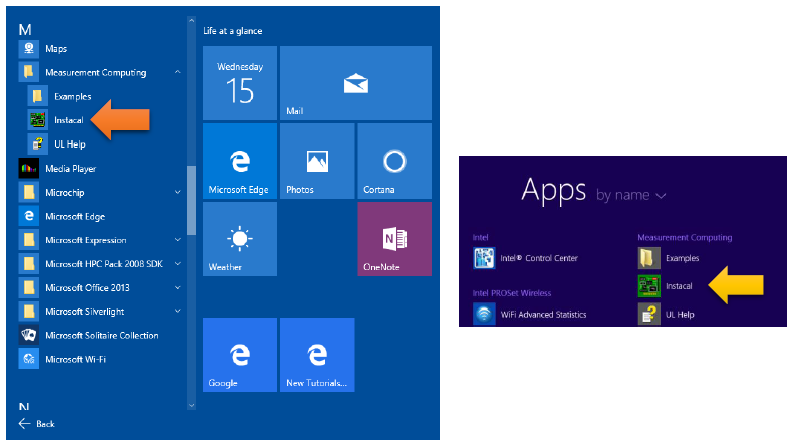Image resolution: width=796 pixels, height=448 pixels.
Task: Open the Cortana tile
Action: tap(394, 161)
